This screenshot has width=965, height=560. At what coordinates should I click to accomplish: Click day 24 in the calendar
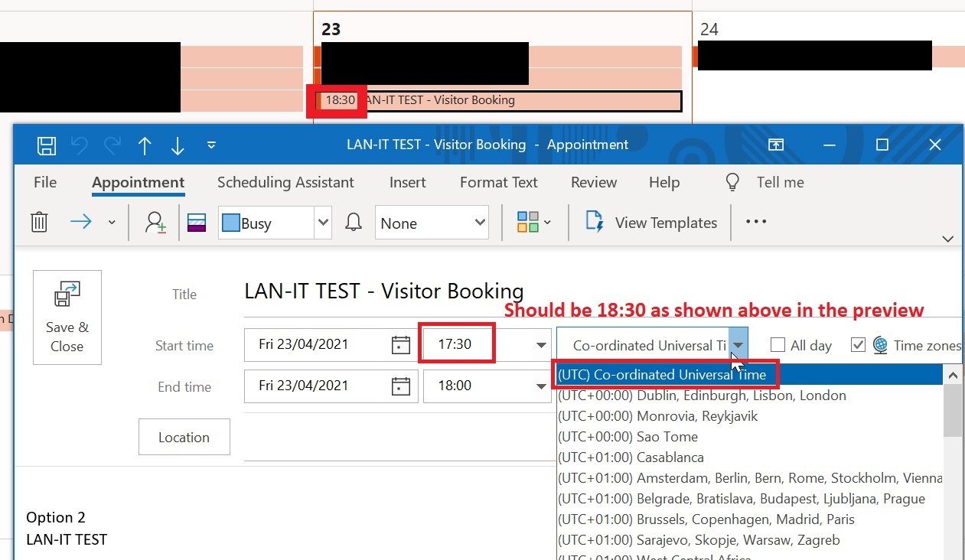709,29
